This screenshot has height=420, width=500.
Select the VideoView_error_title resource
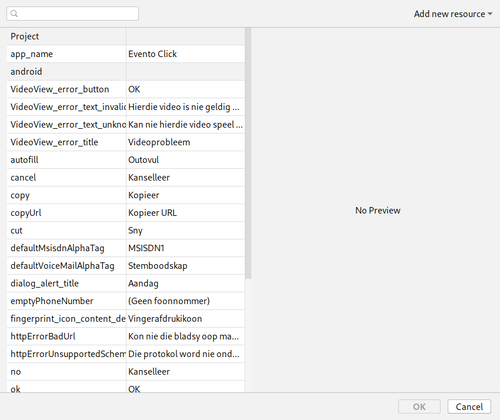(x=126, y=142)
